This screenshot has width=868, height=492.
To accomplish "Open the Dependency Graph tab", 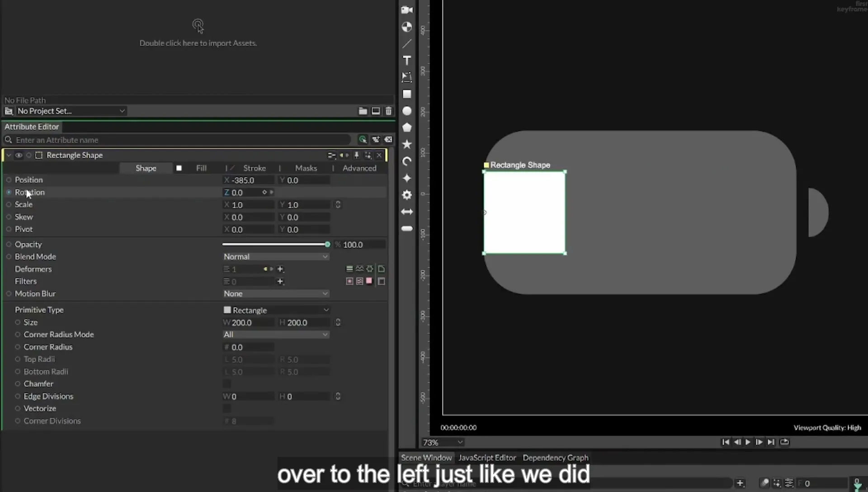I will click(556, 458).
